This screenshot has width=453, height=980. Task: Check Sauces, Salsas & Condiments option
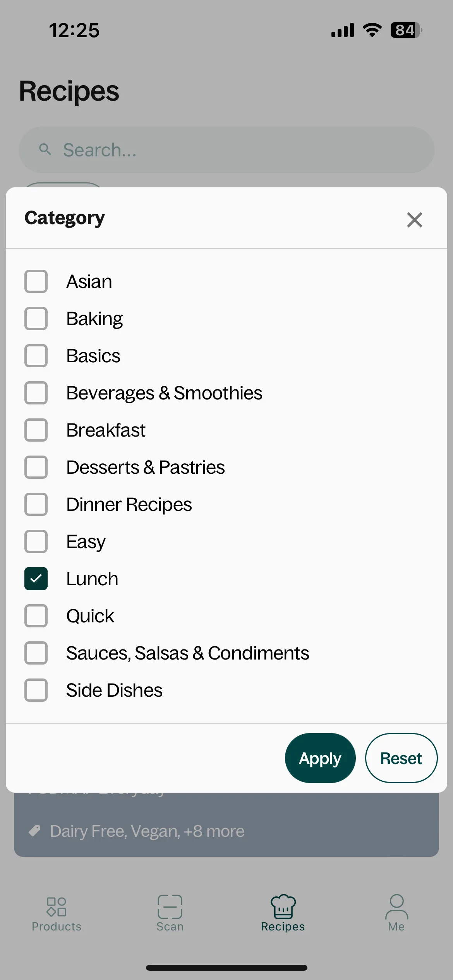tap(36, 653)
